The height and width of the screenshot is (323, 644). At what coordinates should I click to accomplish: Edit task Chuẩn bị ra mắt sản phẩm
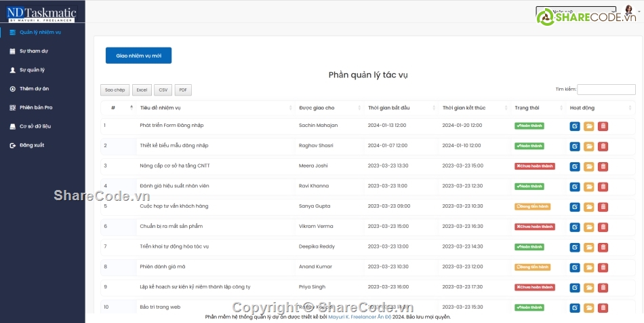575,227
